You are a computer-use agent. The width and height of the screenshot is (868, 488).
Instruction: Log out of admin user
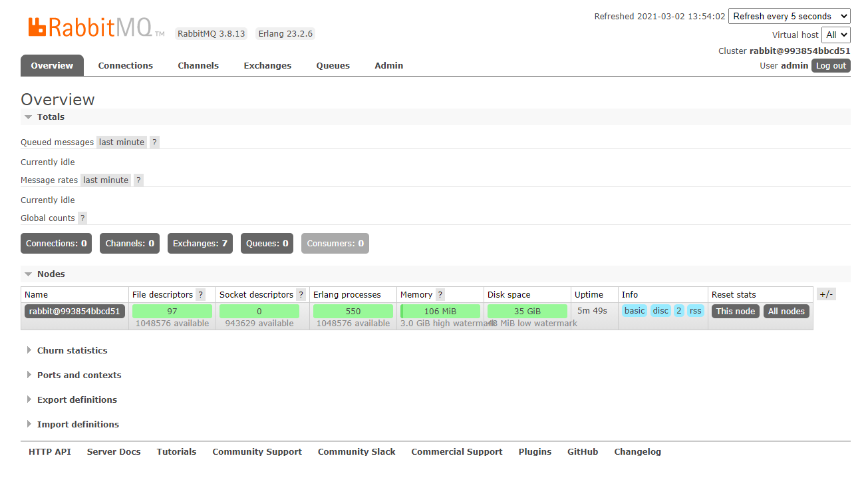tap(831, 65)
